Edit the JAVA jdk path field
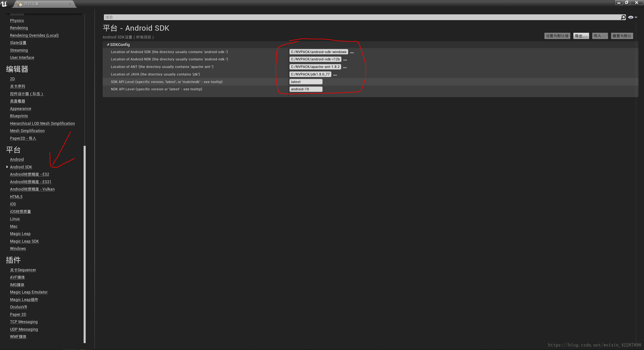The height and width of the screenshot is (350, 644). pos(310,74)
